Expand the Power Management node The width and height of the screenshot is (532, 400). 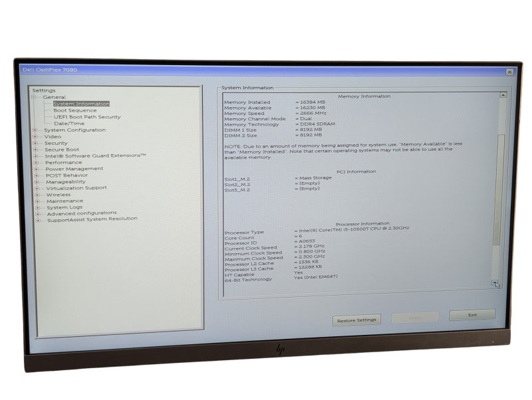point(37,169)
